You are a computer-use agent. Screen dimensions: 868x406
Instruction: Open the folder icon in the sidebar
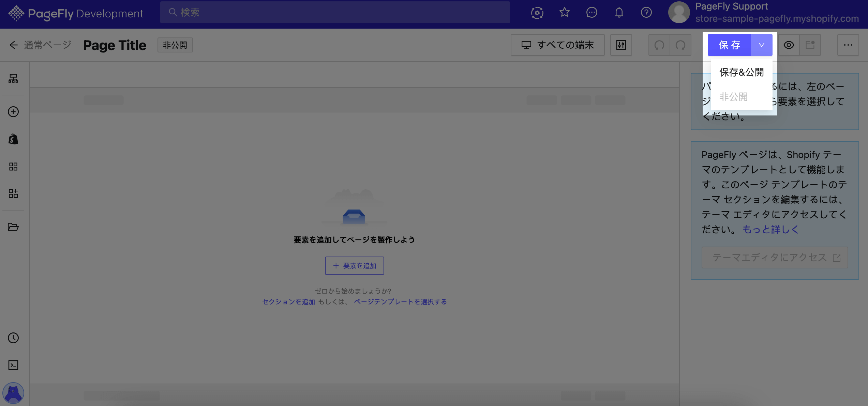pyautogui.click(x=13, y=227)
